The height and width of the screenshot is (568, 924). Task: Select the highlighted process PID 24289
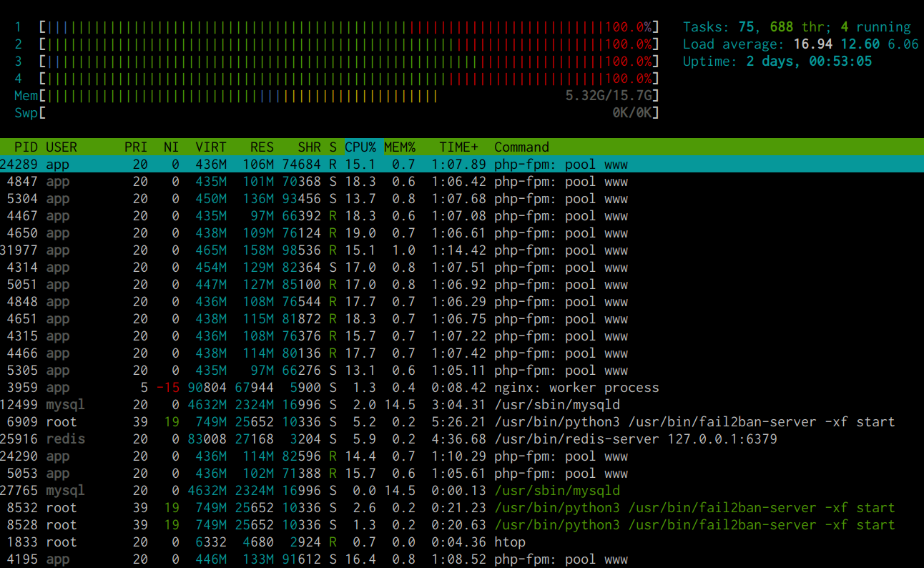point(462,165)
